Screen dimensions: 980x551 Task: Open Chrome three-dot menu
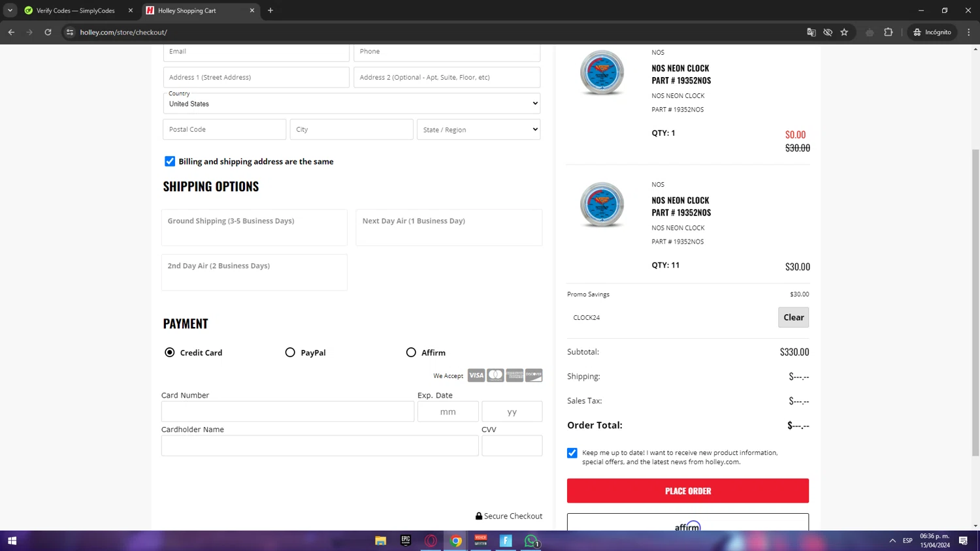[x=969, y=32]
